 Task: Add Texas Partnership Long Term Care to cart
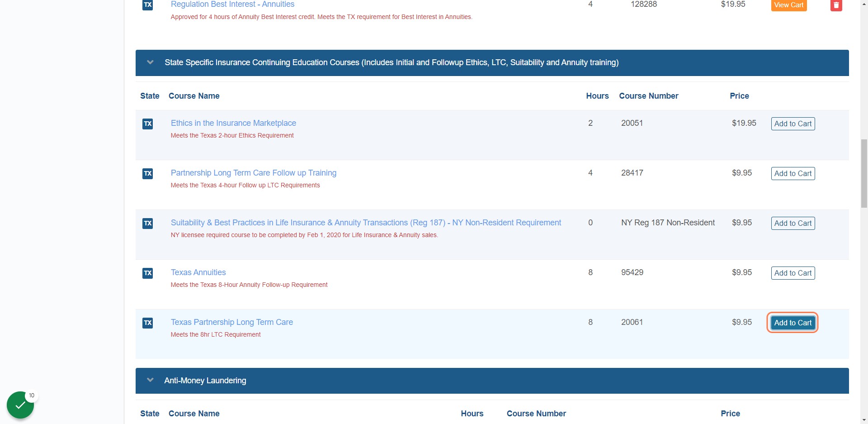click(793, 323)
